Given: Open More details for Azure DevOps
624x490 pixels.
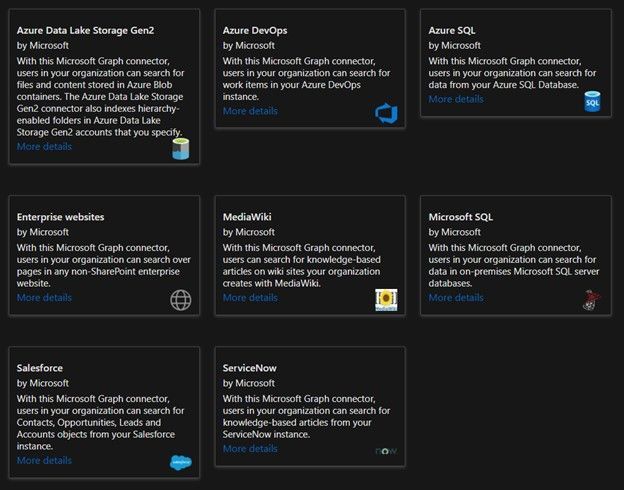Looking at the screenshot, I should 250,111.
